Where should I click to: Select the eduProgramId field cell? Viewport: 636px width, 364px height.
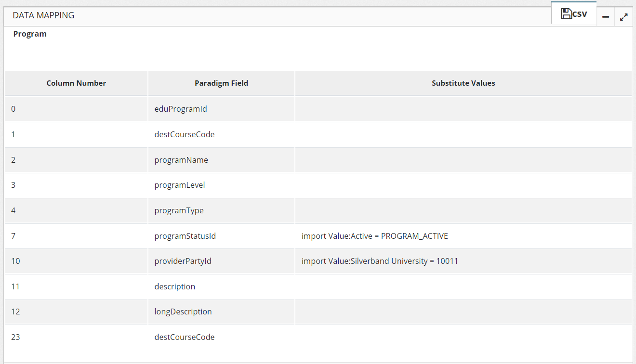[181, 109]
